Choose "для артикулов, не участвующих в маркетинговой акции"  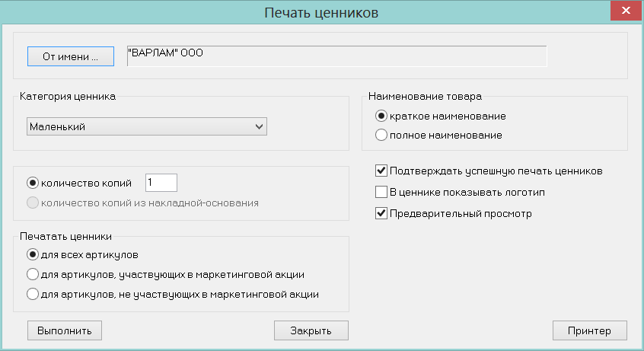pyautogui.click(x=33, y=295)
